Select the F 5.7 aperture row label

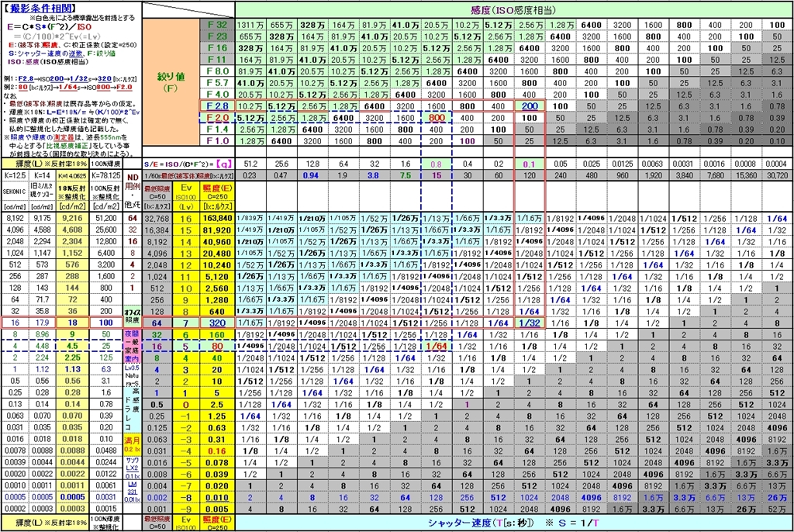point(217,82)
